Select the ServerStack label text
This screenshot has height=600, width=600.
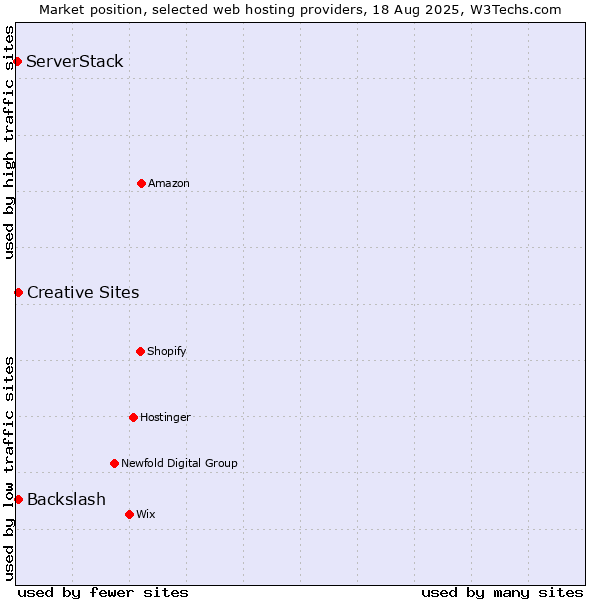pos(75,61)
